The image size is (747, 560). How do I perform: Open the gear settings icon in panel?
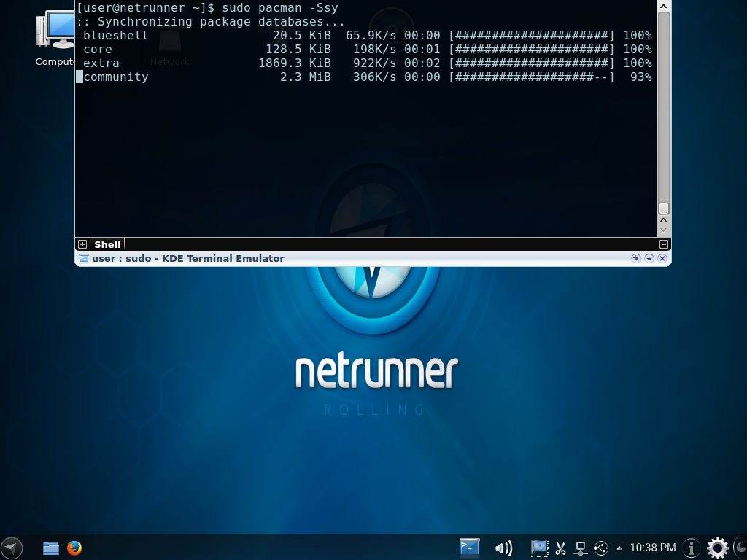point(718,548)
